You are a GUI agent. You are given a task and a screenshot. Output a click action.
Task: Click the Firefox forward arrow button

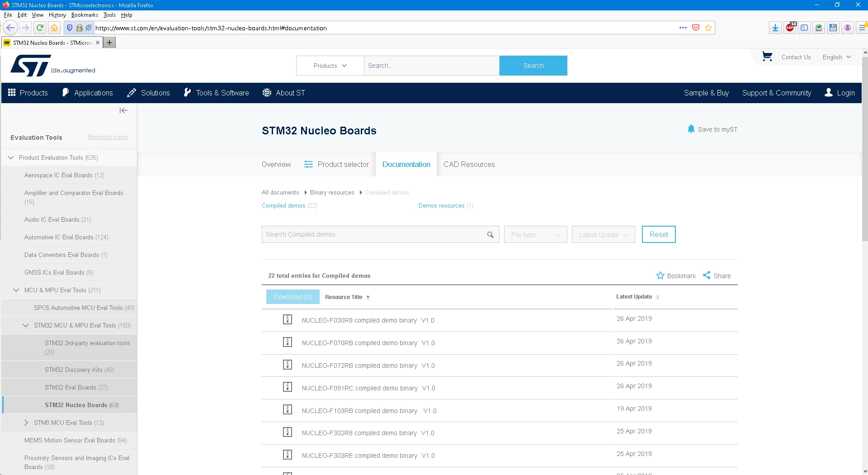coord(25,28)
